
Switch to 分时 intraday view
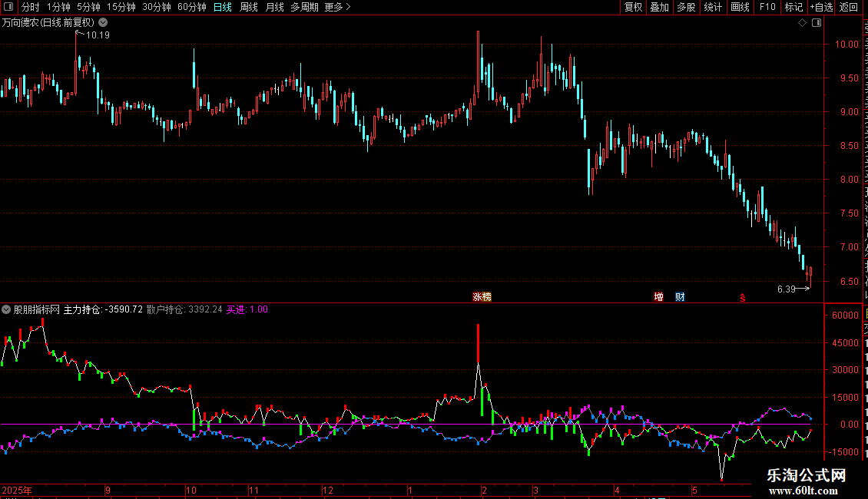pyautogui.click(x=31, y=7)
